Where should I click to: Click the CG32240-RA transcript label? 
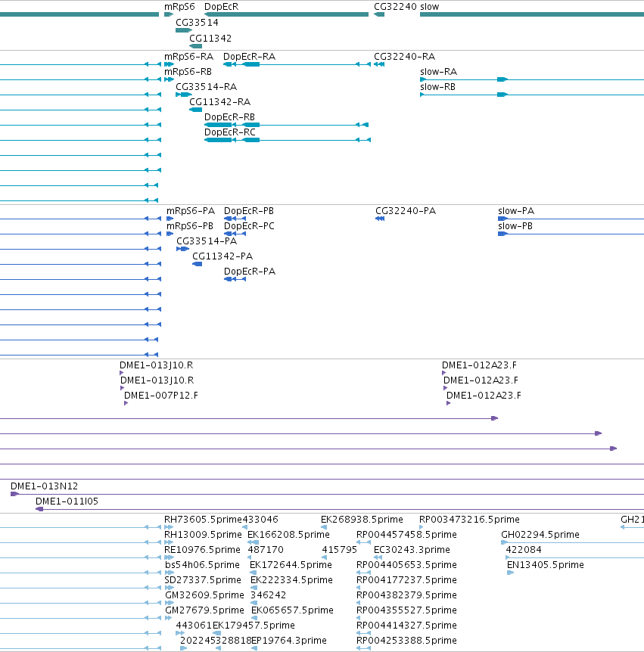[404, 57]
